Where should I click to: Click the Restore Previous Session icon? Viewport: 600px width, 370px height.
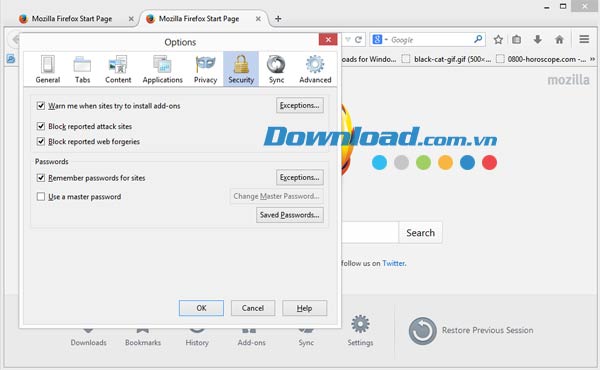pos(422,331)
